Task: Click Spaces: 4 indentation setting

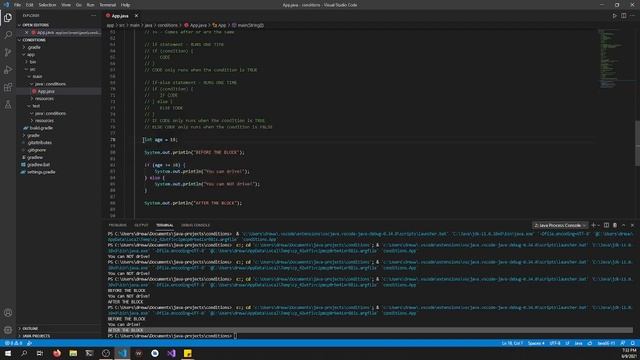Action: click(536, 343)
